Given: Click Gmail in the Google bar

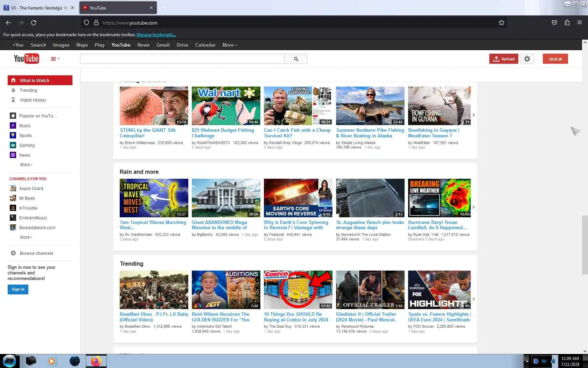Looking at the screenshot, I should point(163,45).
